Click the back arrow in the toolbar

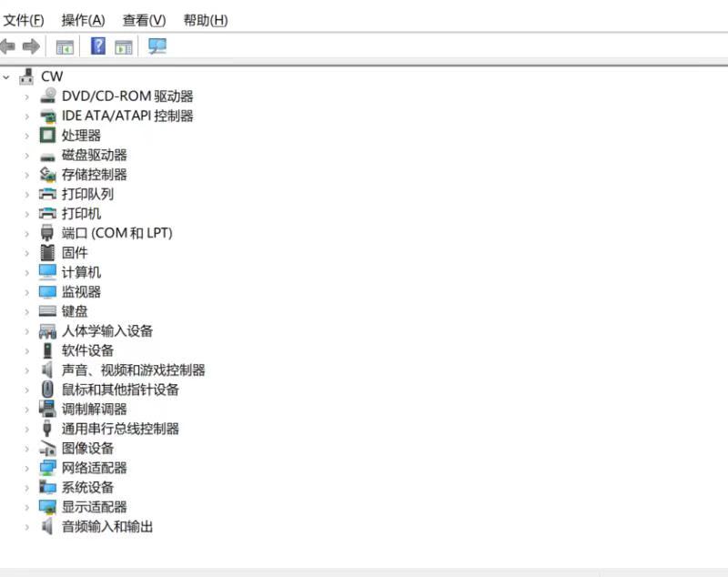tap(8, 46)
